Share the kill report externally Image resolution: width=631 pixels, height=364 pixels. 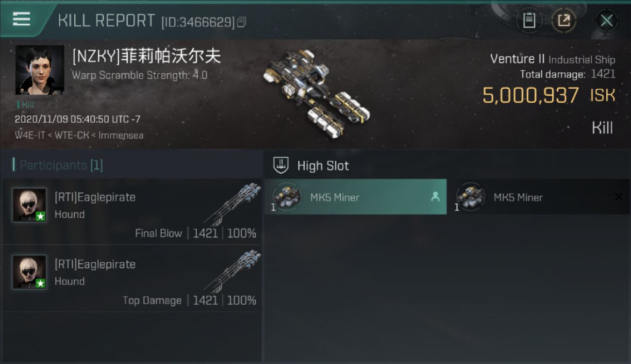pyautogui.click(x=564, y=20)
